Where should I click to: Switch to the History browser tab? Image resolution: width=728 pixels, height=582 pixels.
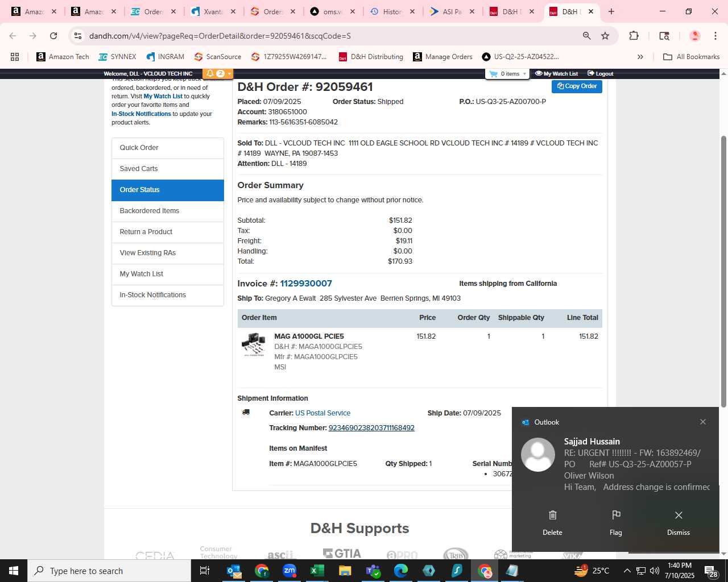coord(393,11)
